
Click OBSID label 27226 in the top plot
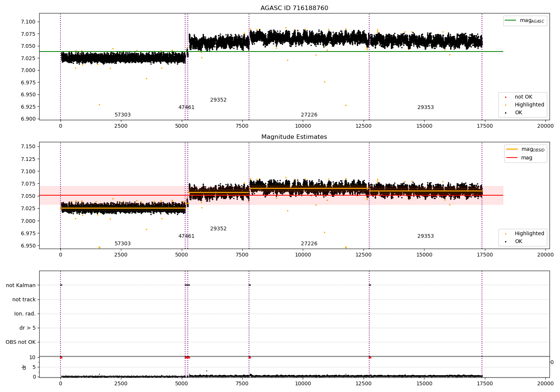(309, 115)
